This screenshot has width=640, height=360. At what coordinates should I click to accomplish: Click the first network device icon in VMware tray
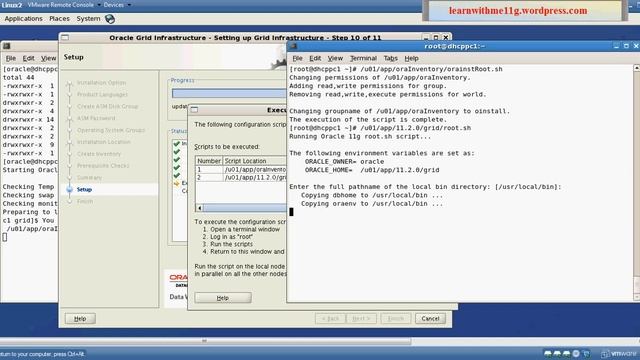click(548, 353)
